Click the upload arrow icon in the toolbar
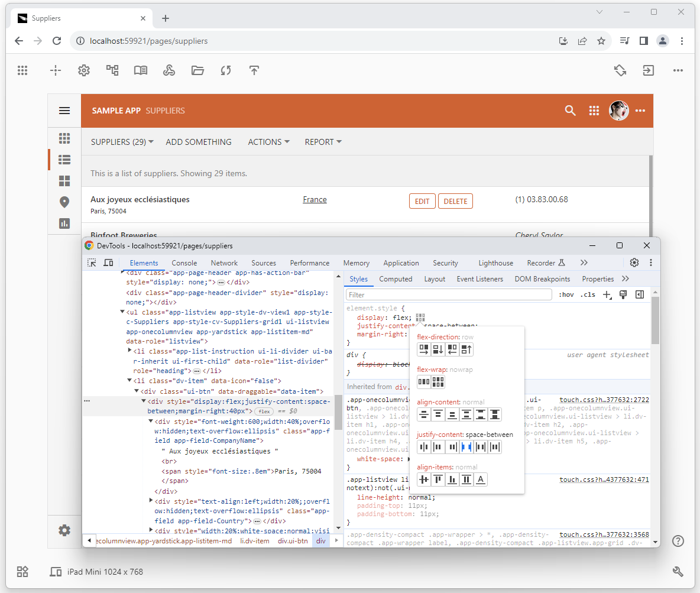This screenshot has height=593, width=700. point(254,70)
